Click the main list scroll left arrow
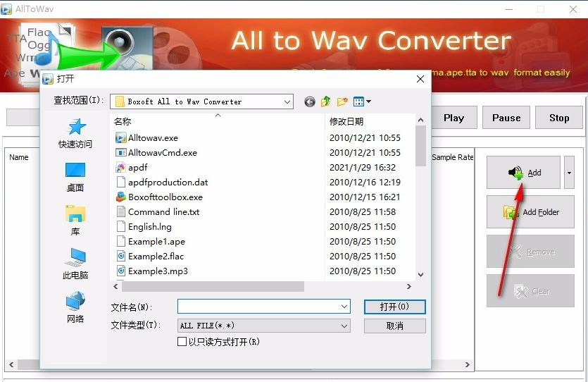 click(x=11, y=364)
